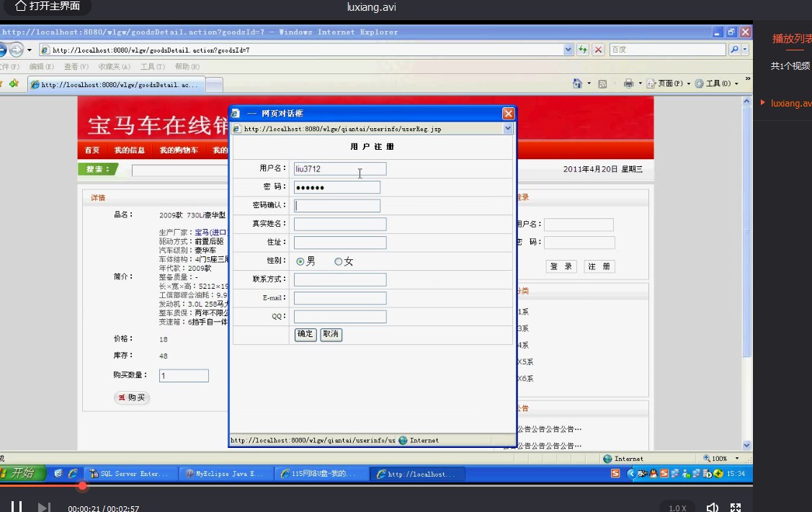Click the IE Home icon
The width and height of the screenshot is (812, 512).
(x=577, y=84)
